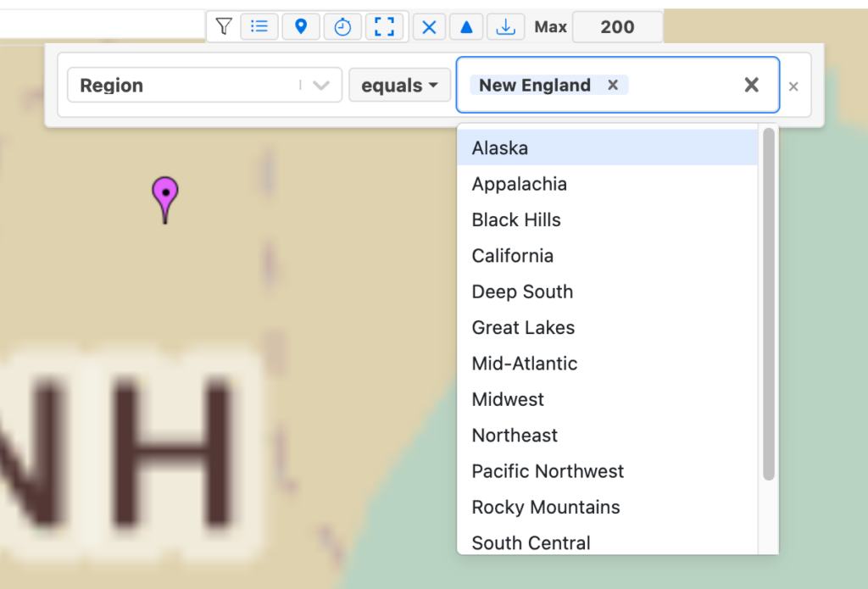The image size is (868, 589).
Task: Select Alaska from the list
Action: 607,147
